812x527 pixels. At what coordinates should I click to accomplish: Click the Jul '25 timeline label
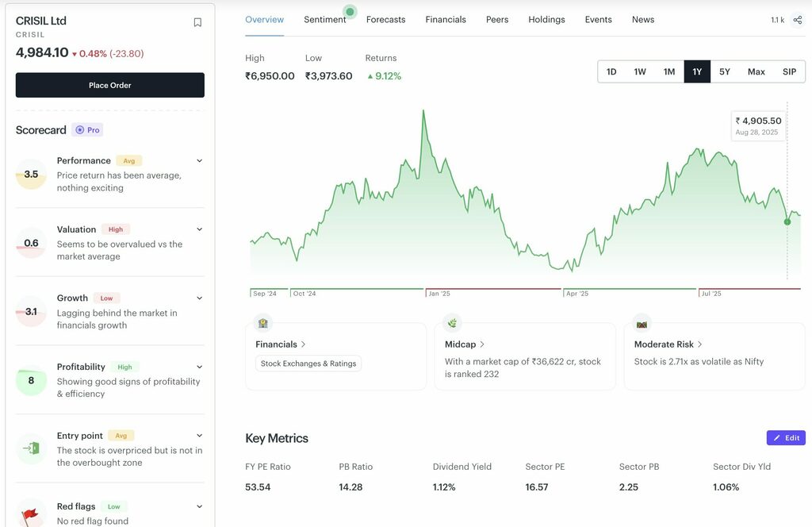pyautogui.click(x=711, y=294)
